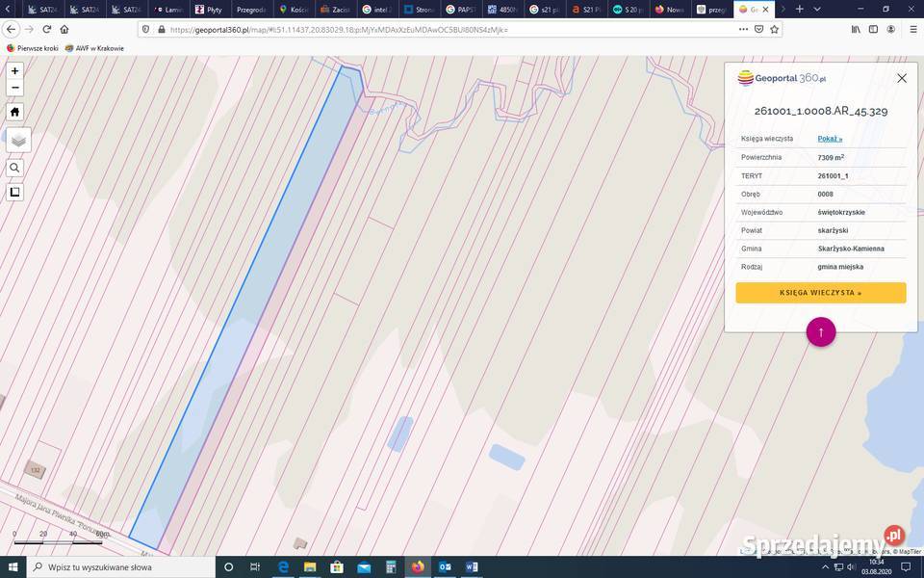924x578 pixels.
Task: Click the KSIĘGA WIECZYSTA » yellow button
Action: (x=820, y=293)
